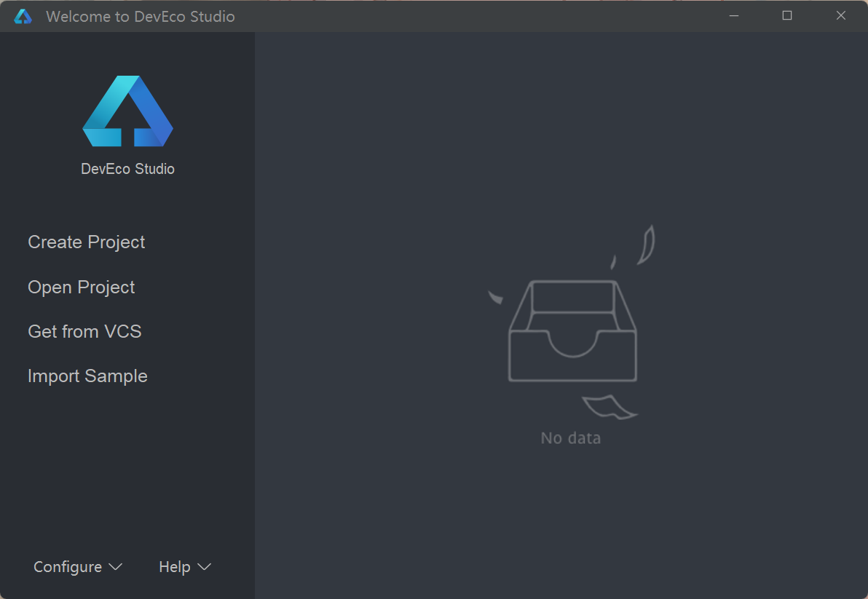This screenshot has height=599, width=868.
Task: Expand the Configure dropdown
Action: click(x=78, y=567)
